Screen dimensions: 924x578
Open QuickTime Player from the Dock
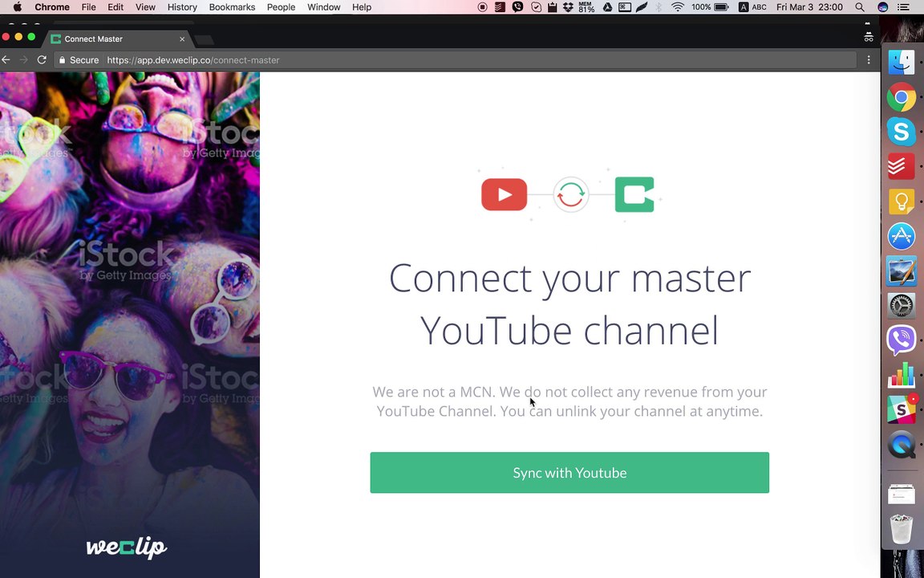click(x=901, y=444)
